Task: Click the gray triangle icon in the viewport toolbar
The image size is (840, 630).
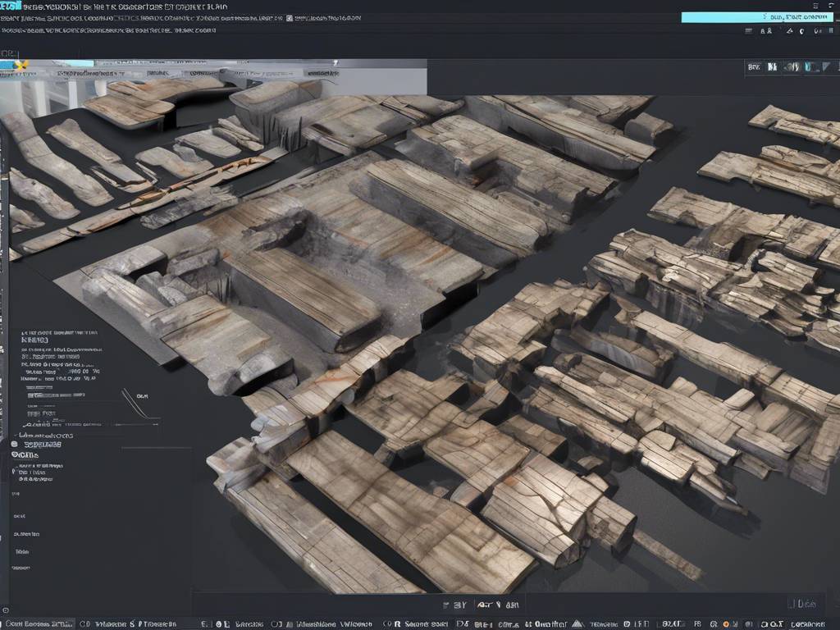Action: click(827, 66)
